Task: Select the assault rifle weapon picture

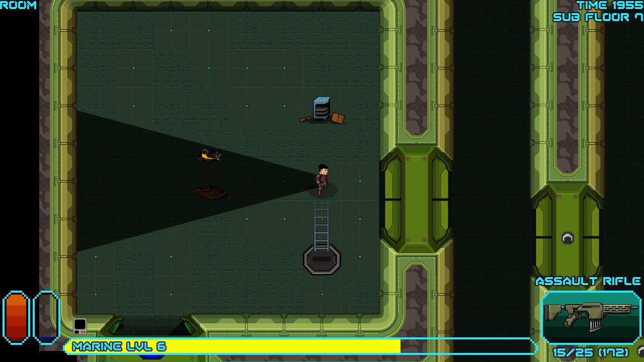Action: pos(591,317)
